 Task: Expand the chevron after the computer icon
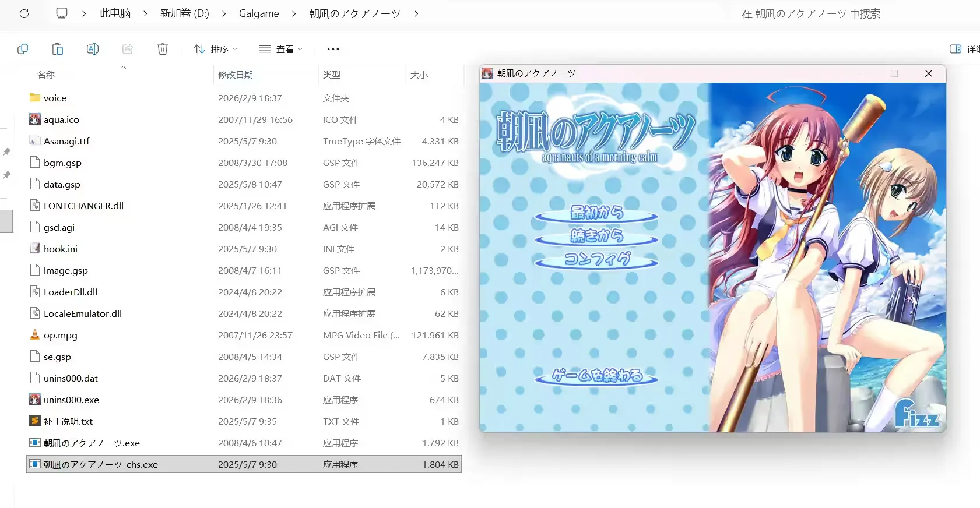coord(84,13)
